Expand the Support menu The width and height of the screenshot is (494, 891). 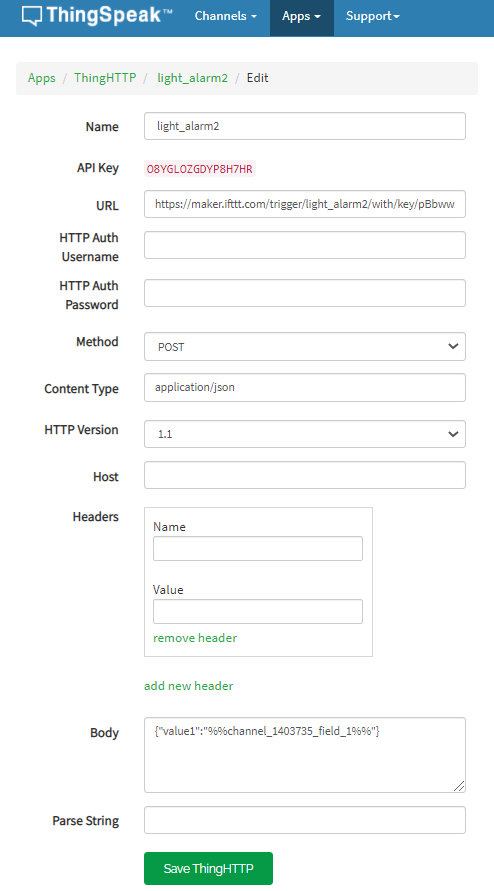372,16
